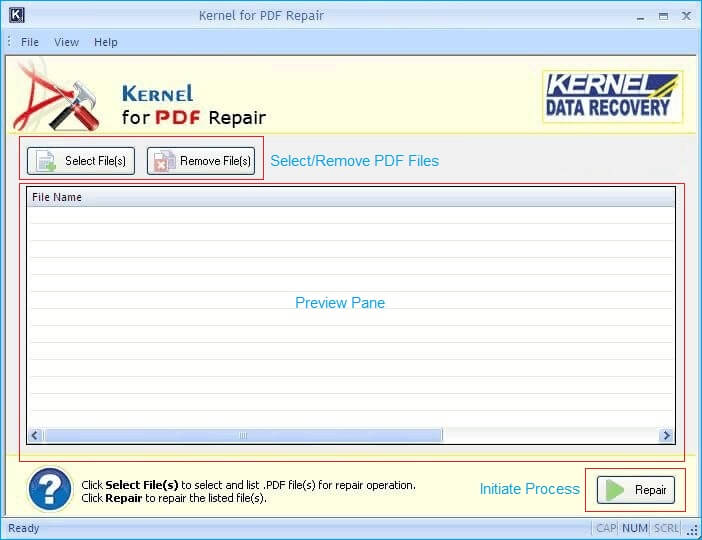Screen dimensions: 702x540
Task: Click the CAP indicator in status bar
Action: pyautogui.click(x=606, y=528)
